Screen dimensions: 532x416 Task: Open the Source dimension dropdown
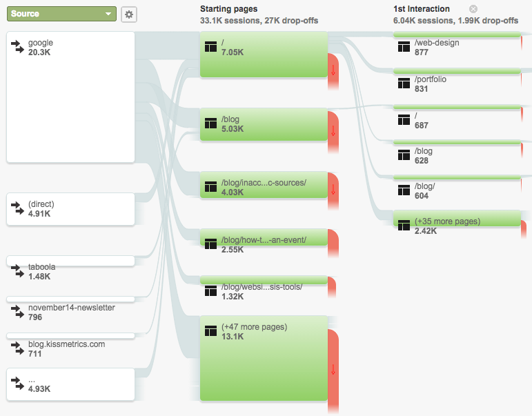click(61, 14)
